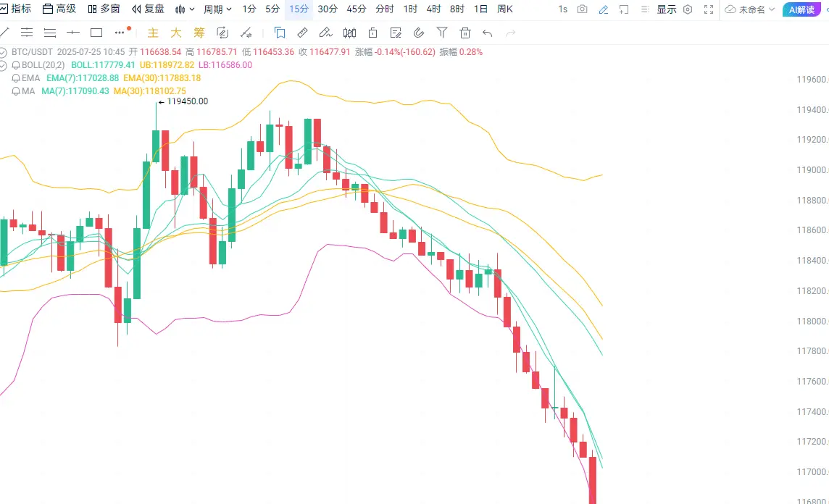Click the BTC/USDT symbol name
The image size is (829, 504).
coord(33,51)
